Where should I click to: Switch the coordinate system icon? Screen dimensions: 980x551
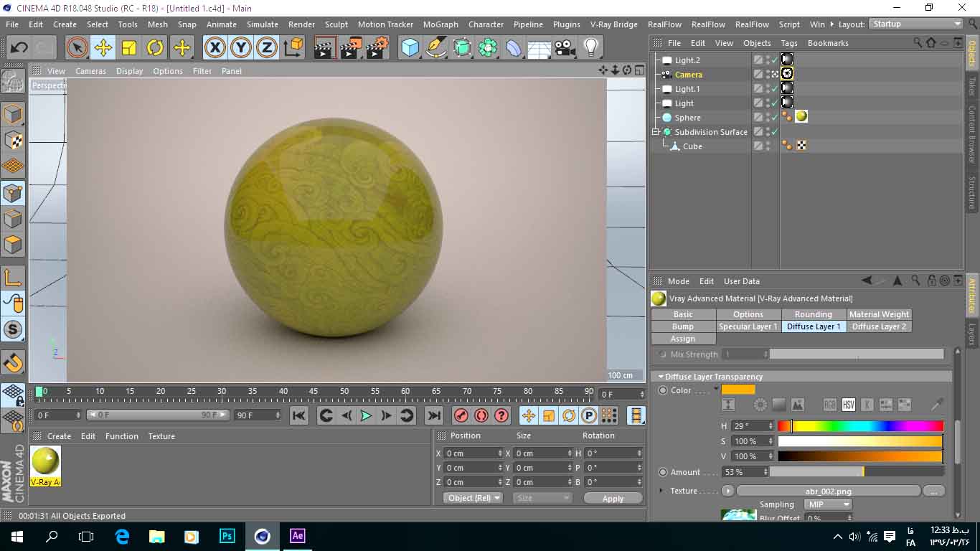pos(293,48)
